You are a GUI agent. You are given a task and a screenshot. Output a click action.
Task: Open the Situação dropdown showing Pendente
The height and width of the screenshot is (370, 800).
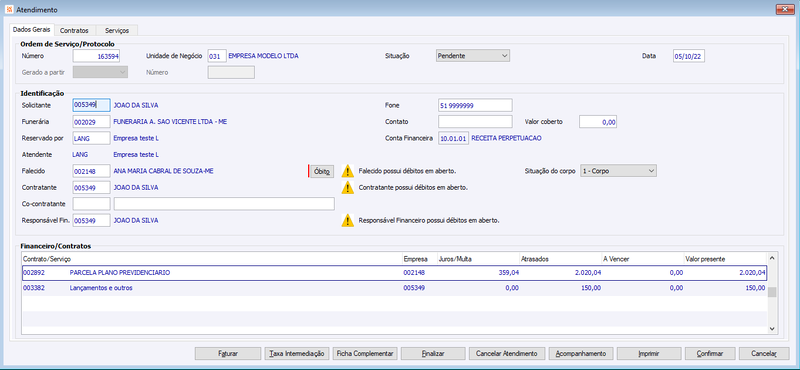[473, 56]
